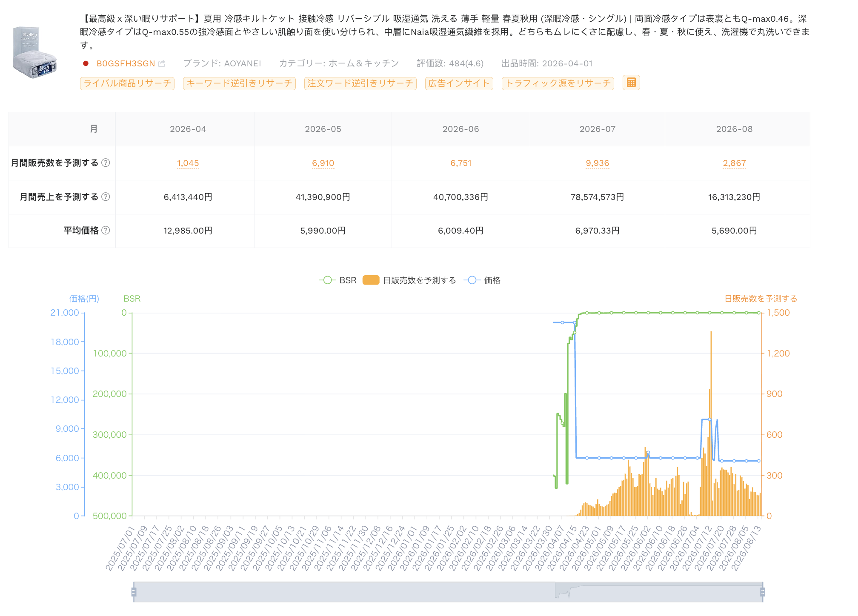Image resolution: width=858 pixels, height=616 pixels.
Task: Open キーワード逆引きリサーチ
Action: [239, 83]
